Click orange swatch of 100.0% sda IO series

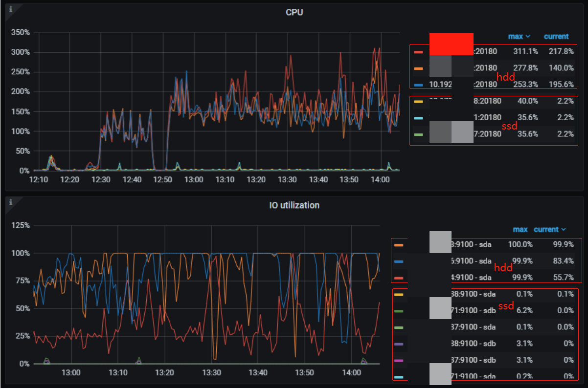tap(399, 244)
